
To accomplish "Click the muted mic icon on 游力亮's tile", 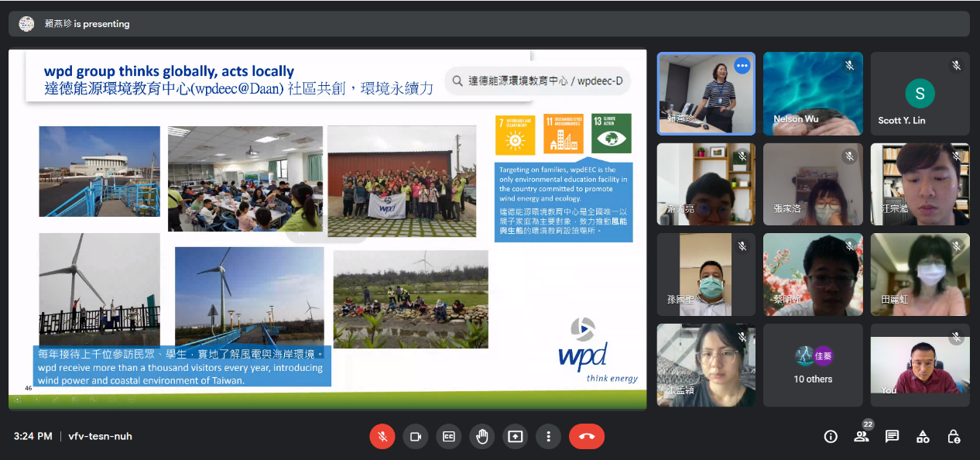I will (x=742, y=156).
